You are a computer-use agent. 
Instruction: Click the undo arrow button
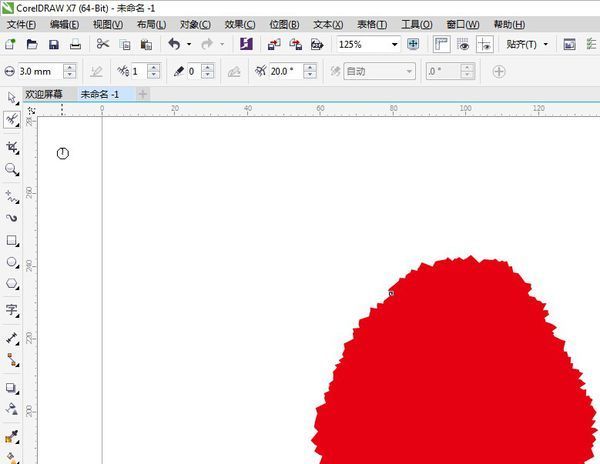(x=174, y=44)
